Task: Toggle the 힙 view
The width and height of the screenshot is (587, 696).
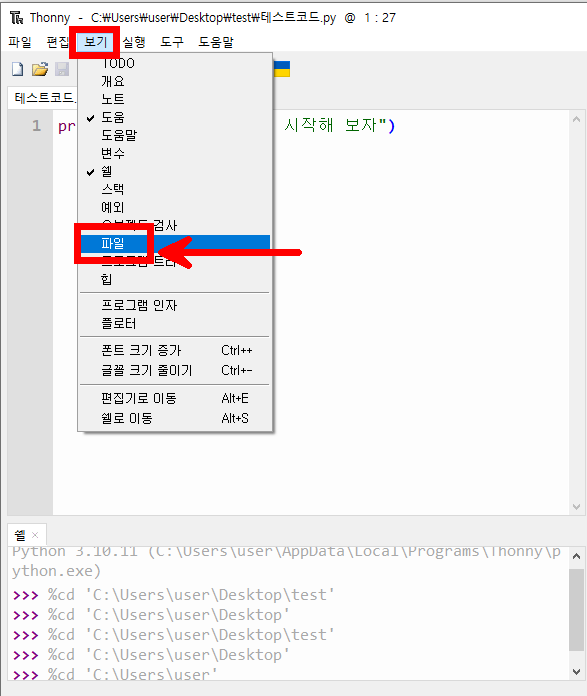Action: (175, 280)
